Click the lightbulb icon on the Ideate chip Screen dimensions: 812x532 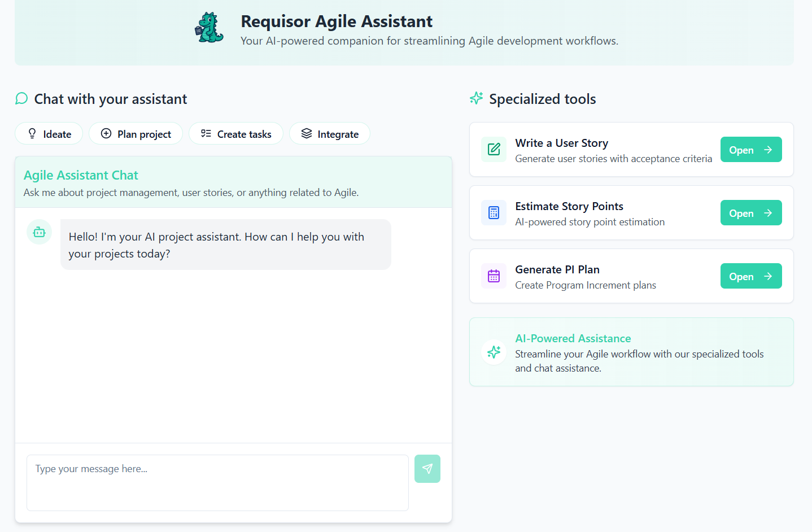[x=32, y=133]
